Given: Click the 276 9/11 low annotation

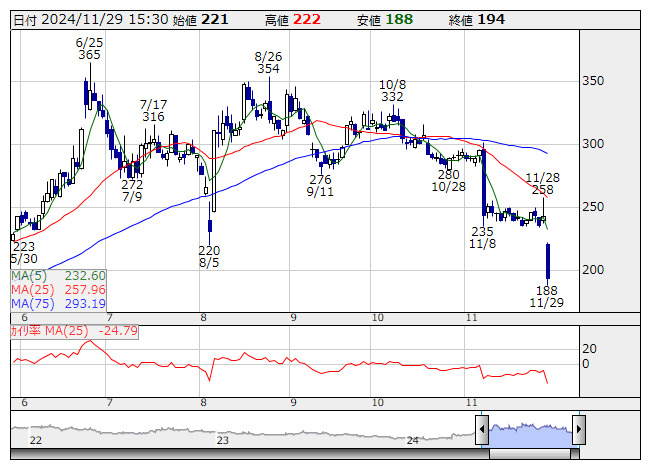Looking at the screenshot, I should [x=320, y=186].
